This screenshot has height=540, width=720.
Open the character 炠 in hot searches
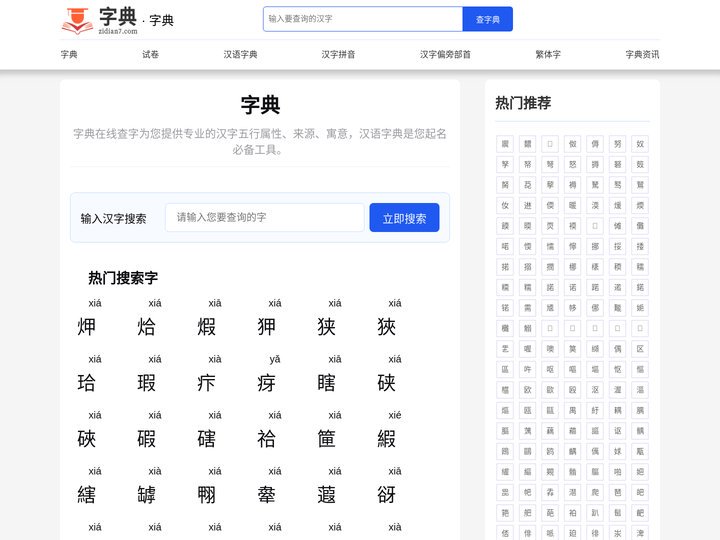pos(86,326)
